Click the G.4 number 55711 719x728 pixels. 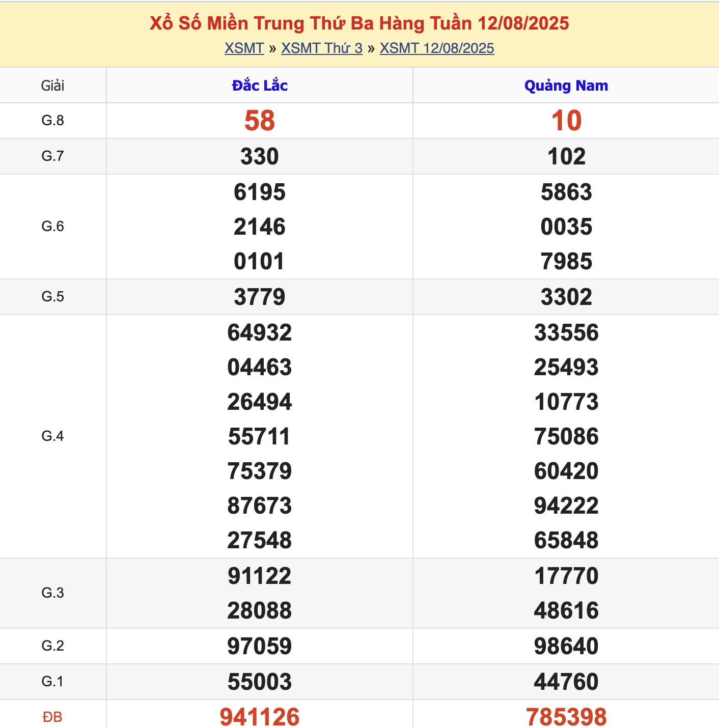260,437
